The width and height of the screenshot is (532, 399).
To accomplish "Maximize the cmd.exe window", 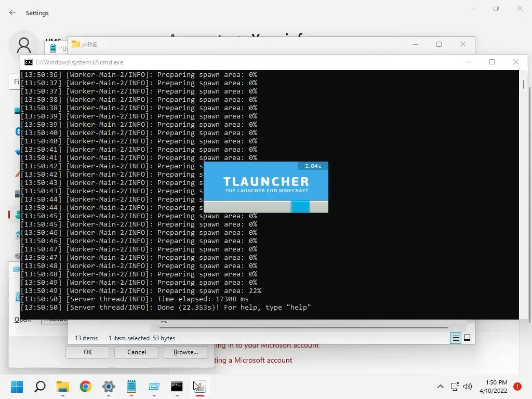I will [492, 62].
